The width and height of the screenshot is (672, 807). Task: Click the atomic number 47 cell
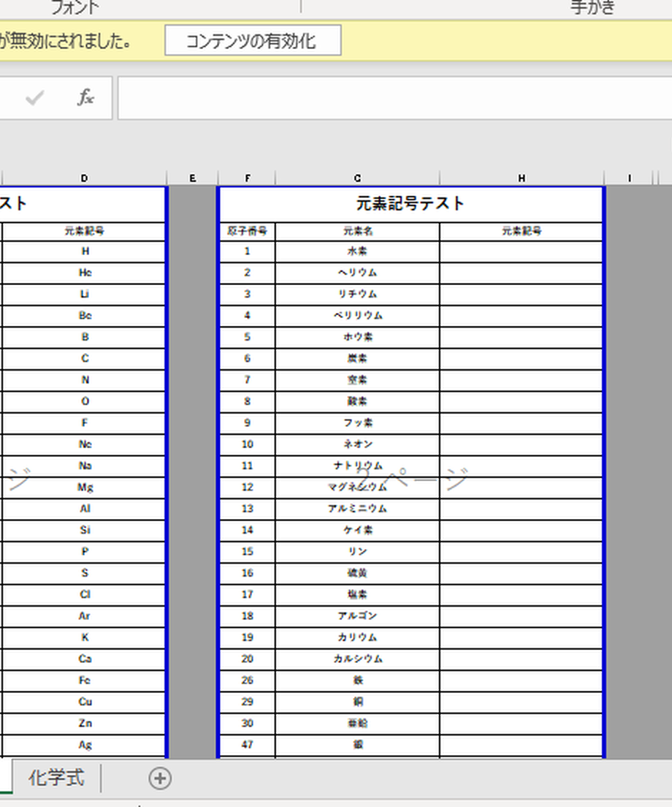[x=248, y=745]
